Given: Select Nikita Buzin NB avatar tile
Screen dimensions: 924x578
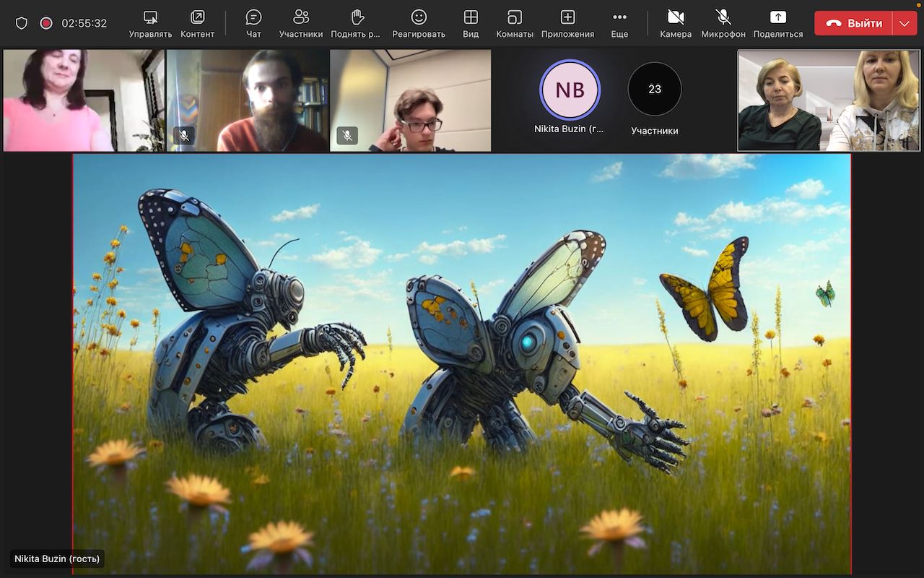Looking at the screenshot, I should tap(570, 90).
